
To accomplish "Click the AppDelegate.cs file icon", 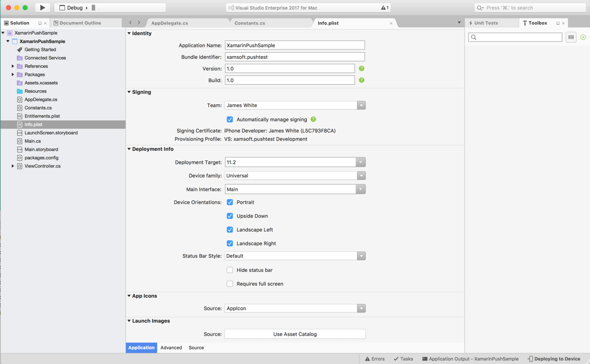I will [19, 99].
